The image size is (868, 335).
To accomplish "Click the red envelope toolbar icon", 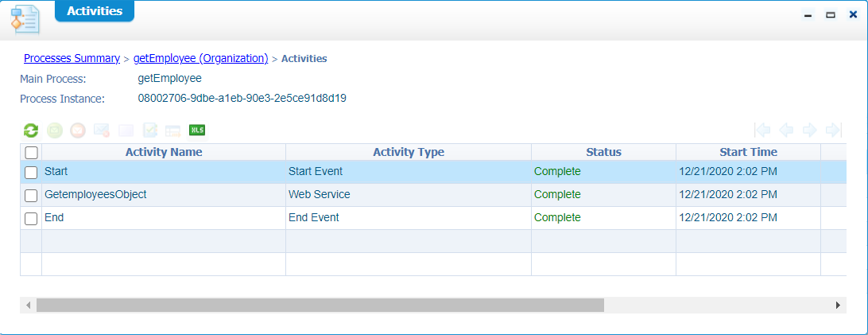I will click(x=78, y=130).
